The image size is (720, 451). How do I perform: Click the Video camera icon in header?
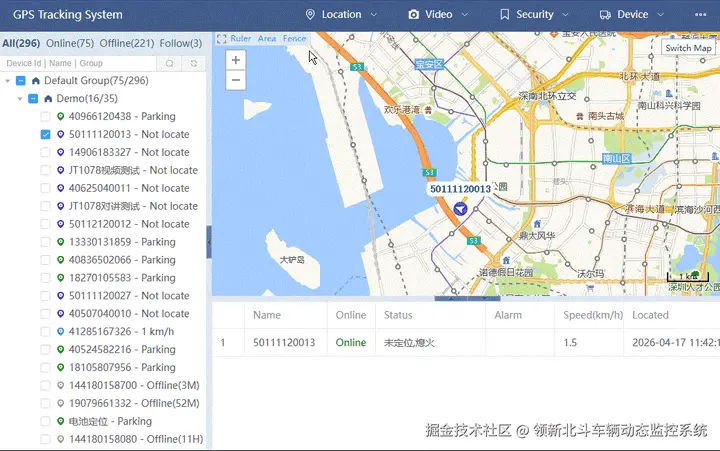[414, 15]
